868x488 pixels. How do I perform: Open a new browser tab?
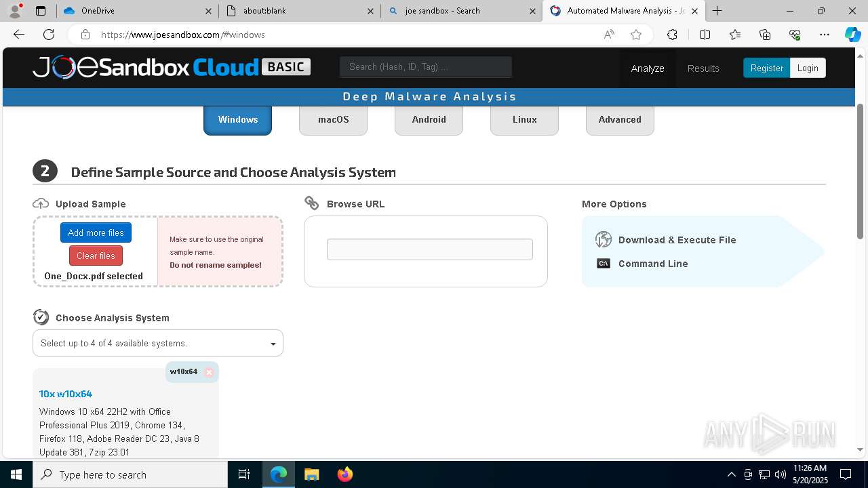point(717,11)
